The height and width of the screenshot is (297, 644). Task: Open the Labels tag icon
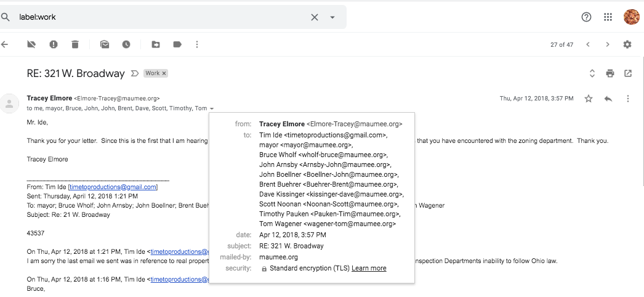point(177,44)
